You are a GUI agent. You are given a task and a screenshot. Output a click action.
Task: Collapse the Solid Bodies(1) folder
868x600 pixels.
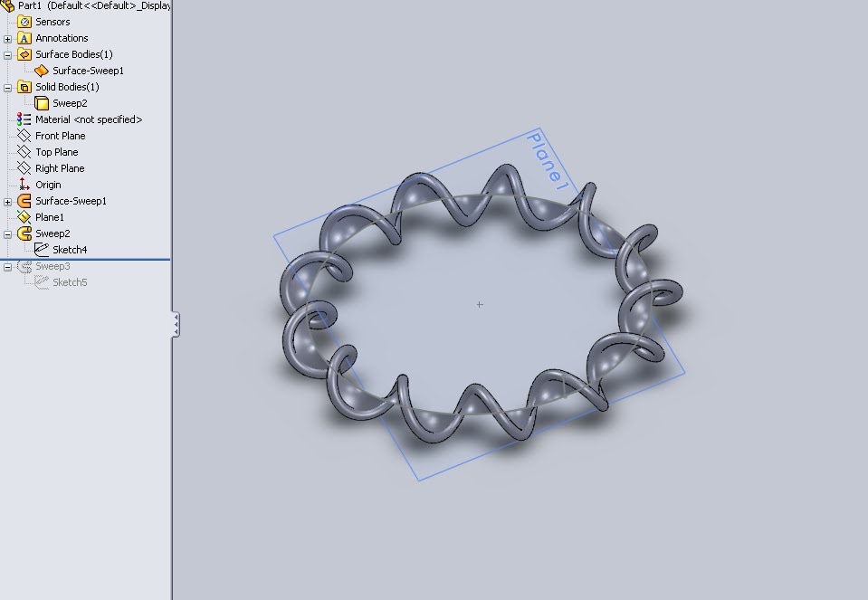8,88
